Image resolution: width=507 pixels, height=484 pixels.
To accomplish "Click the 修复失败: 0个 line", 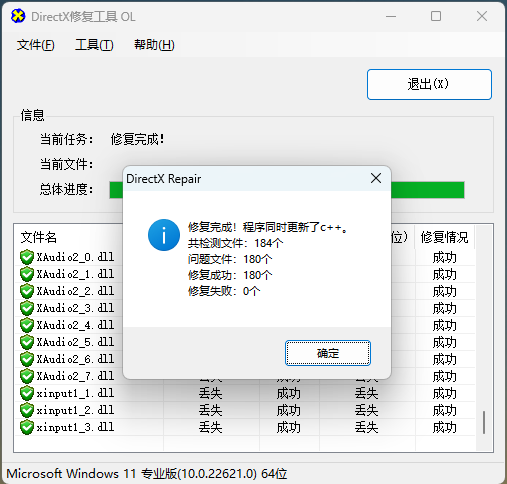I will click(224, 291).
